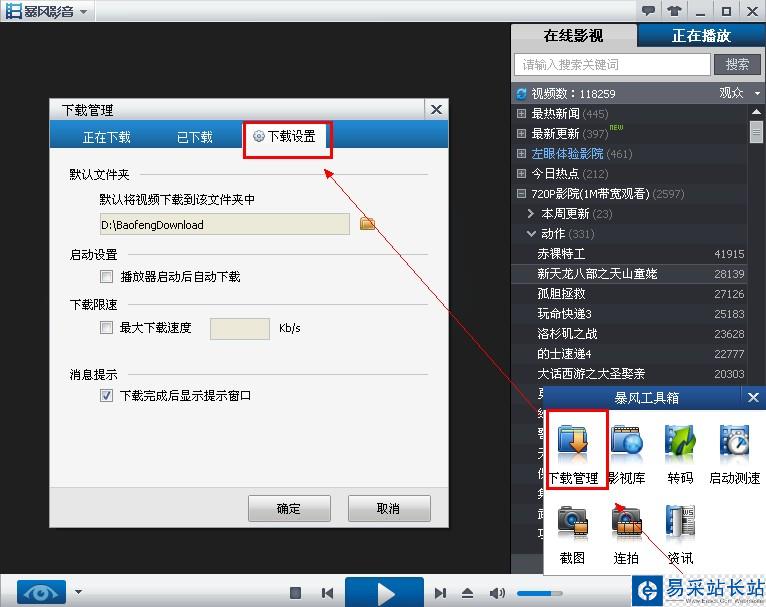Image resolution: width=766 pixels, height=607 pixels.
Task: Open the skin shirt icon in title bar
Action: click(x=675, y=10)
